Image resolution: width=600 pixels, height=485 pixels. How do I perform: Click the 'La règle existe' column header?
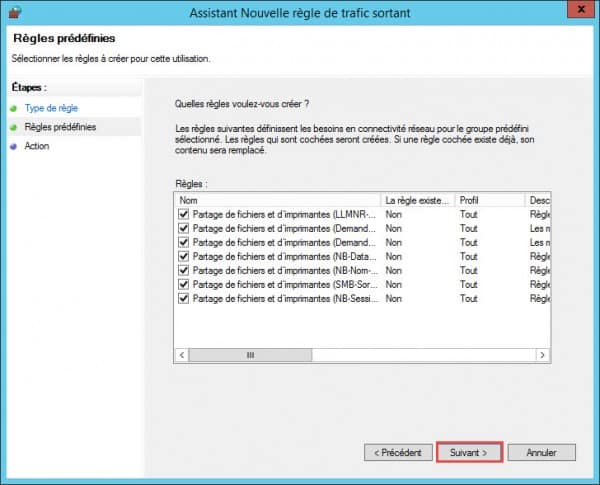[x=417, y=200]
